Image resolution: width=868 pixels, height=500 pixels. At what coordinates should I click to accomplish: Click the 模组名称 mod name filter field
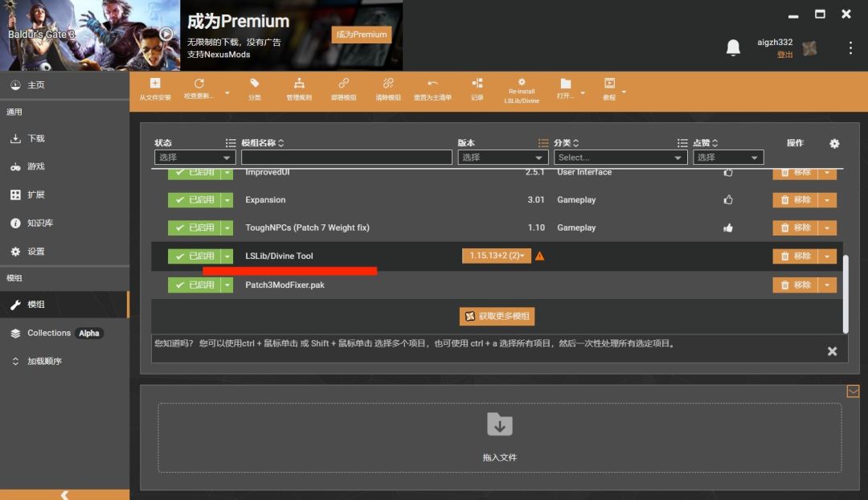(x=346, y=158)
